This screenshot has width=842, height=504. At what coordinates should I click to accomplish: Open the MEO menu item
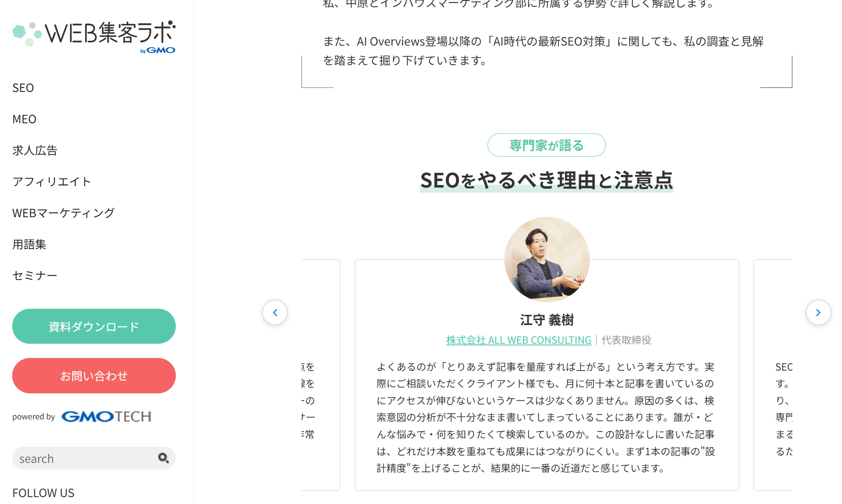[24, 119]
